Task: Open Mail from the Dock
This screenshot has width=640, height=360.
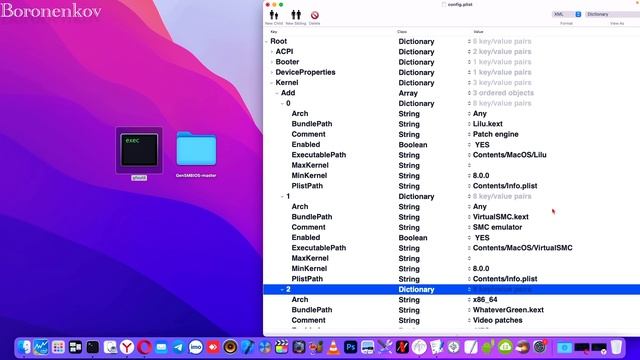Action: point(162,347)
